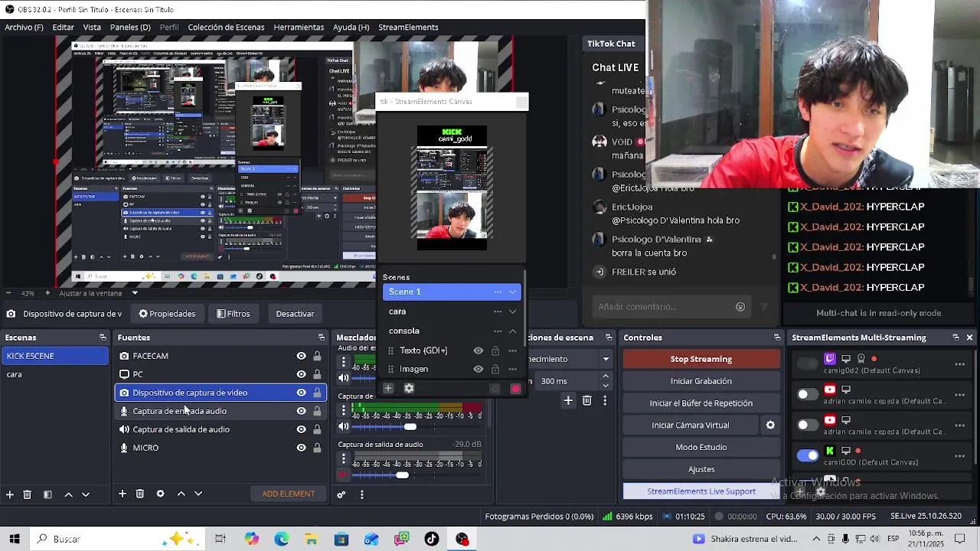Open Herramientas menu
Viewport: 980px width, 551px height.
click(299, 27)
